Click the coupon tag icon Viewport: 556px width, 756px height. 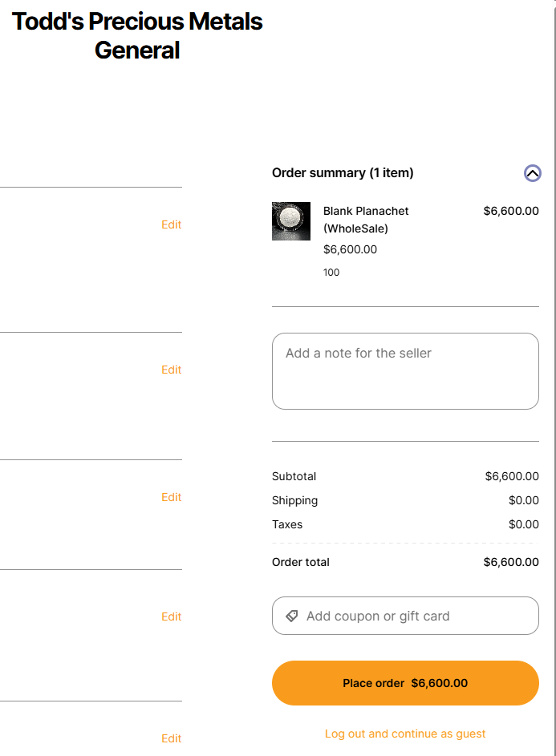tap(292, 617)
